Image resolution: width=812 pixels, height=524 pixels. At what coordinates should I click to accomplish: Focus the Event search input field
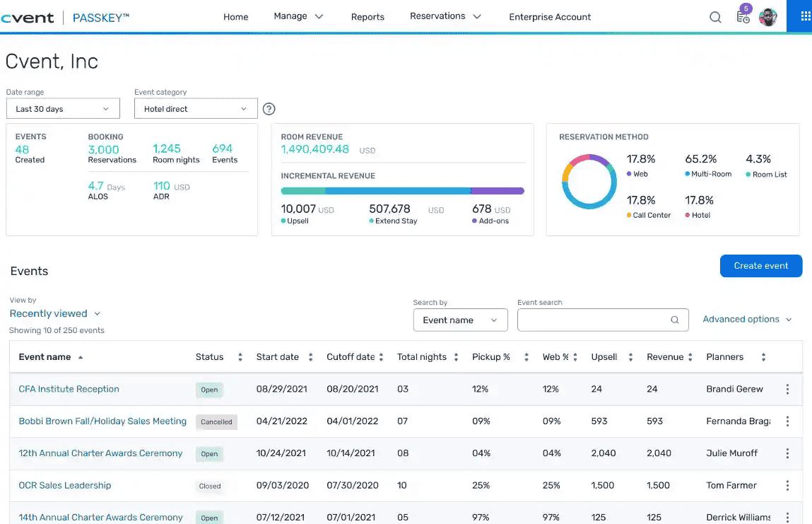(x=592, y=320)
